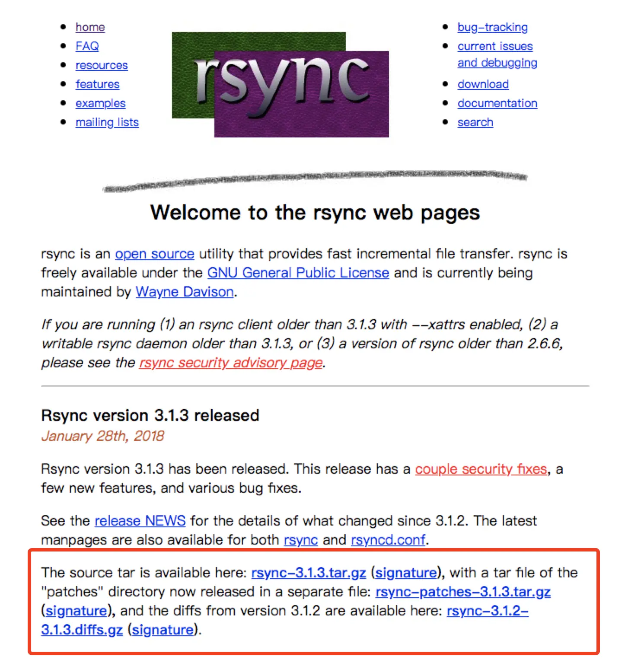Click the rsync logo image
This screenshot has width=644, height=663.
pyautogui.click(x=280, y=85)
